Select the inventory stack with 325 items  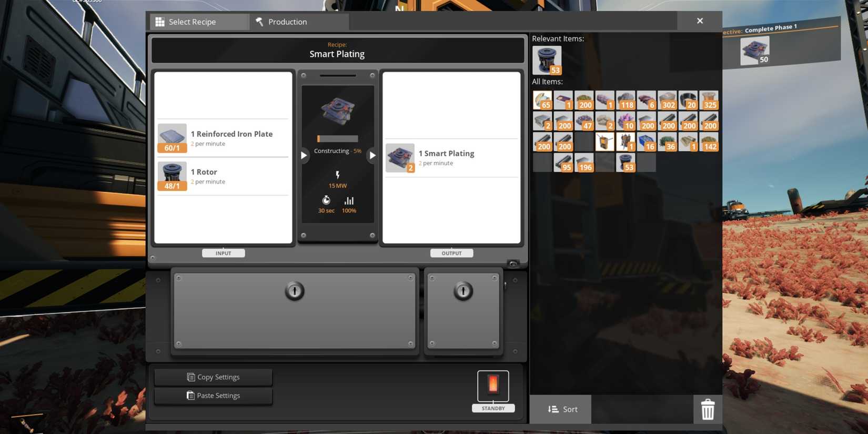709,100
